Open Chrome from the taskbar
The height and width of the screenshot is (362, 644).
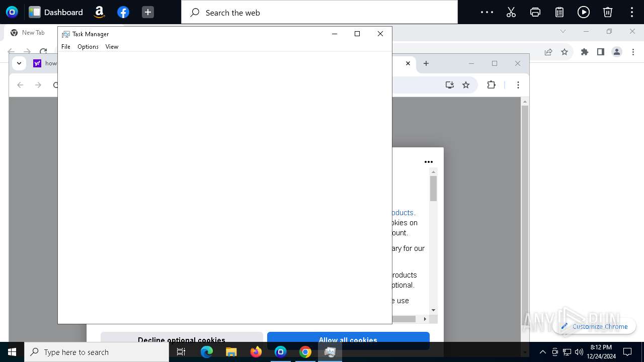point(305,352)
